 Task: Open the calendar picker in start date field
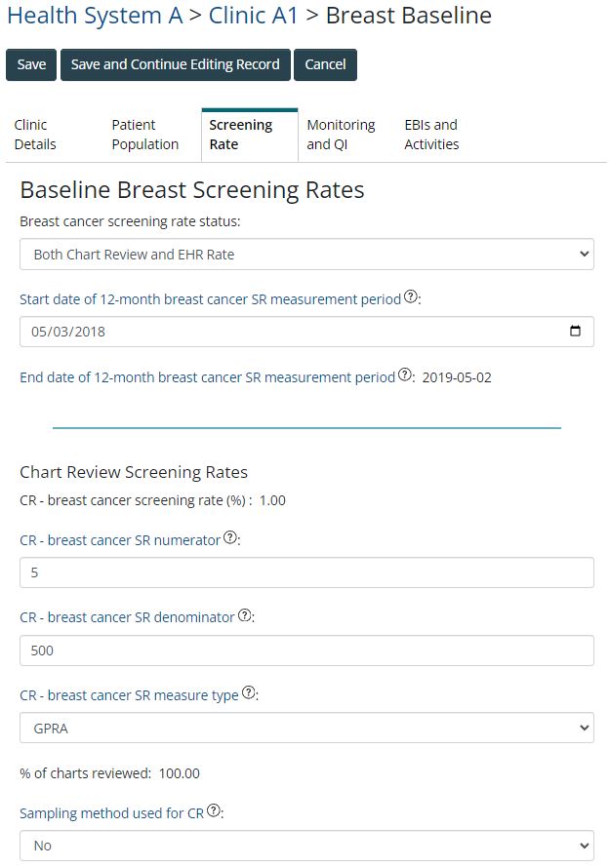(x=575, y=332)
